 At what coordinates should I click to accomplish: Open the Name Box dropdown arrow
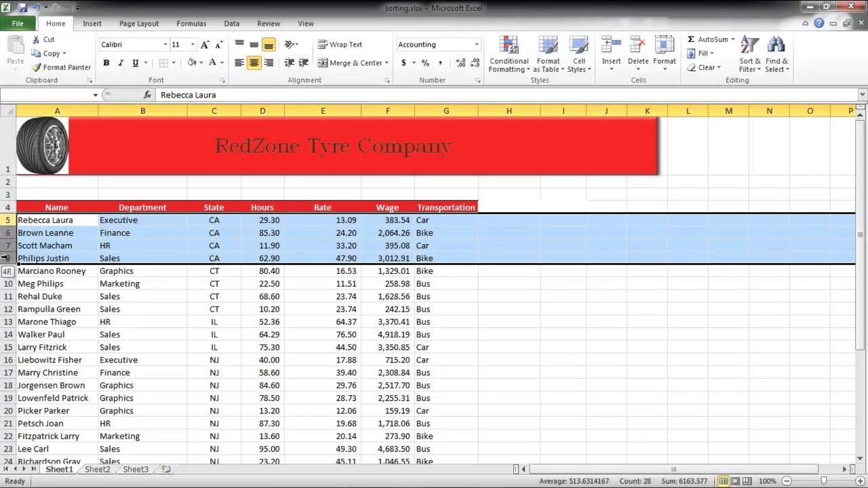tap(95, 95)
